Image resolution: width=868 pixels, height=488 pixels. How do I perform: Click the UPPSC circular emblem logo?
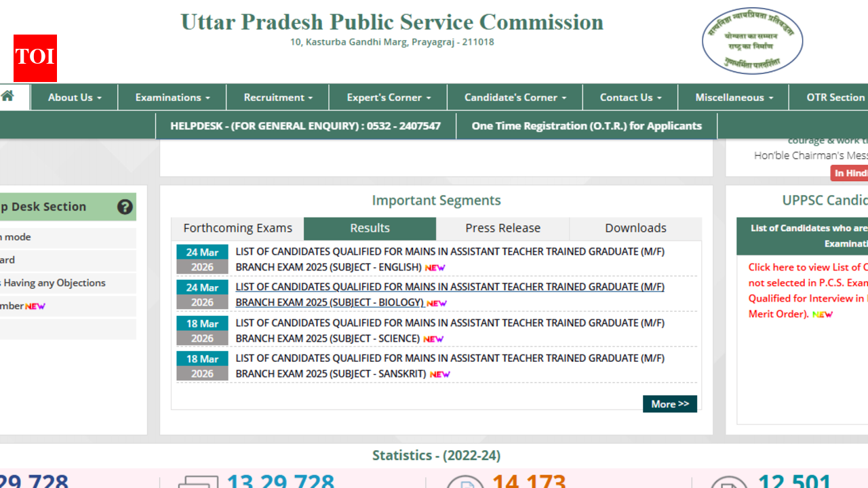pyautogui.click(x=752, y=41)
